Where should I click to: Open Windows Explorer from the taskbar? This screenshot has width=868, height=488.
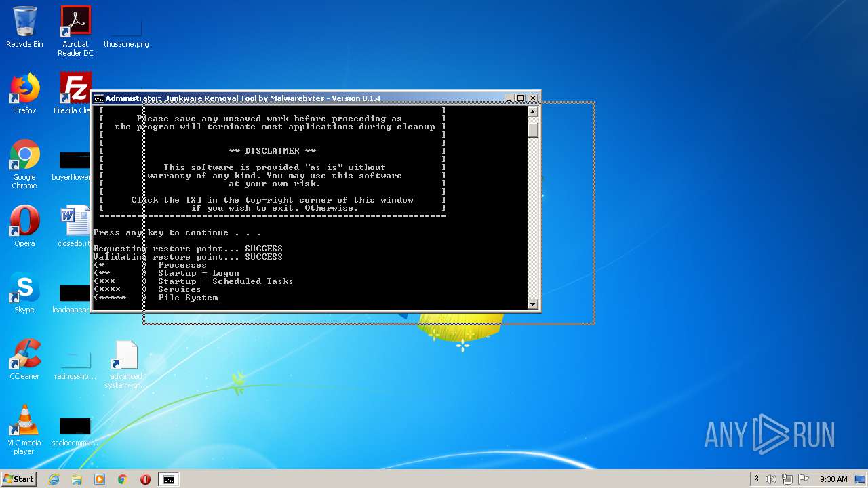click(77, 479)
